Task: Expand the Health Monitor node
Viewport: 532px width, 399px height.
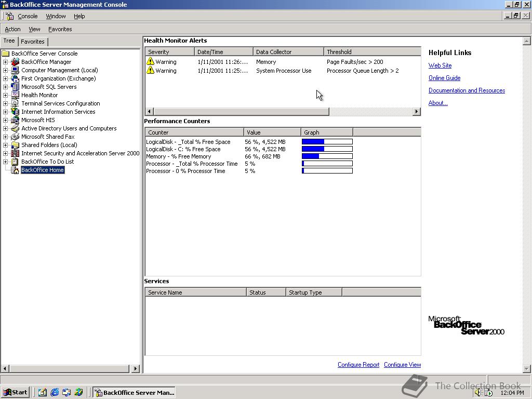Action: click(5, 95)
